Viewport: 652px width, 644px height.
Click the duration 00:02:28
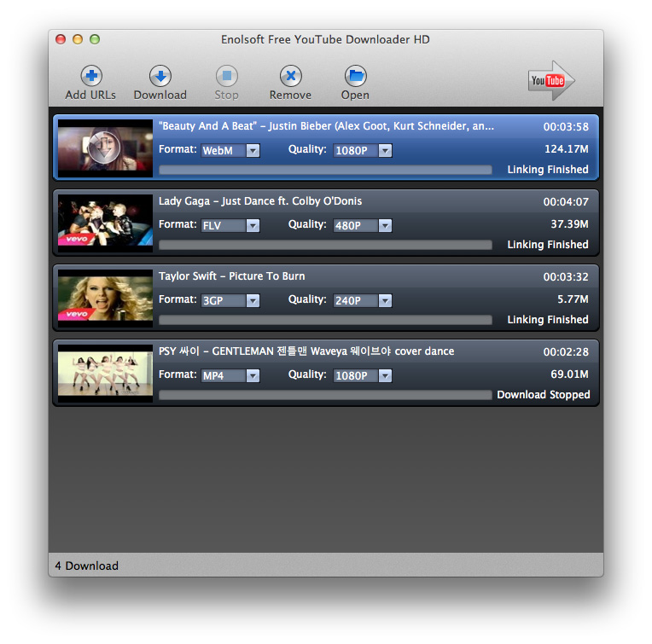[566, 352]
